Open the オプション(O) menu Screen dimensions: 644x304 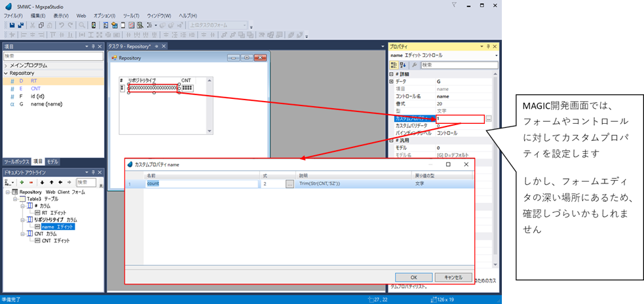click(104, 15)
